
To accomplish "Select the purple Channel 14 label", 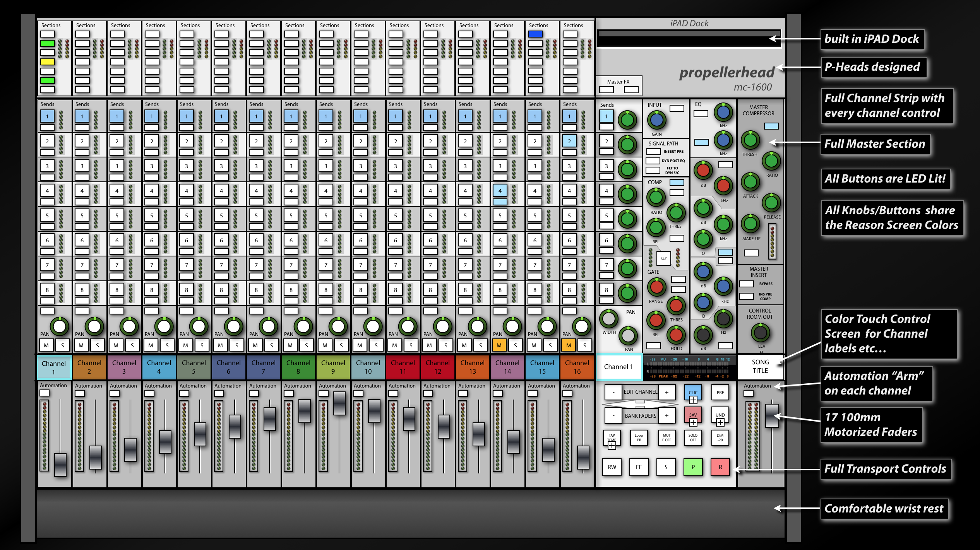I will point(507,367).
